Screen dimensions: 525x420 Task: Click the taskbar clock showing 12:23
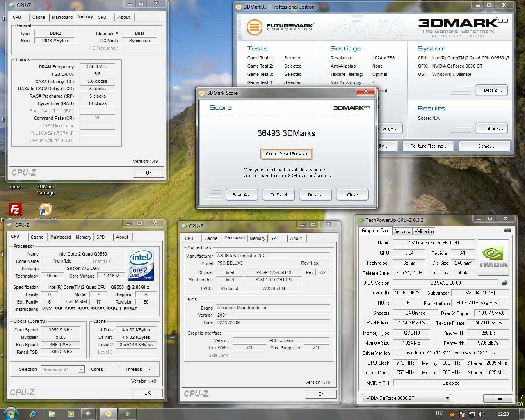[503, 414]
